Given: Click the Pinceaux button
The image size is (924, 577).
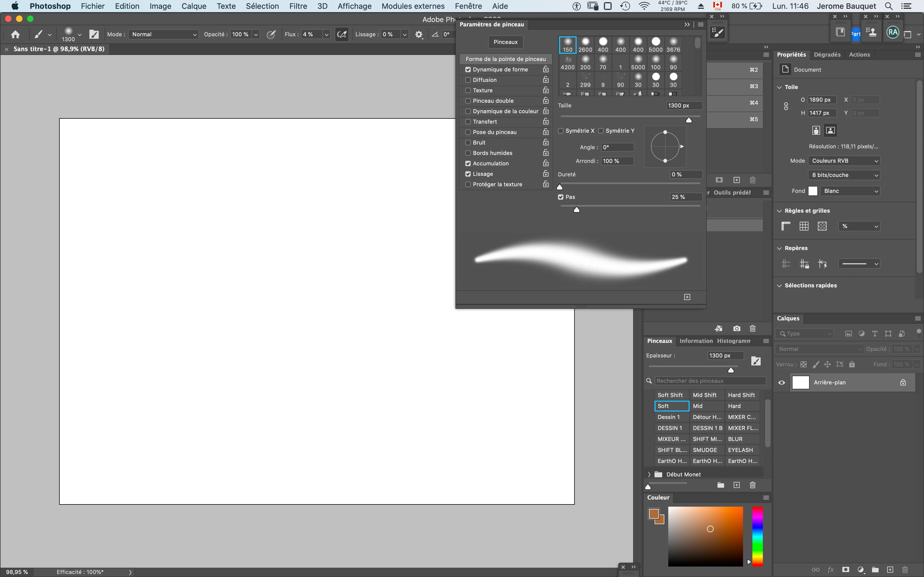Looking at the screenshot, I should (x=505, y=42).
